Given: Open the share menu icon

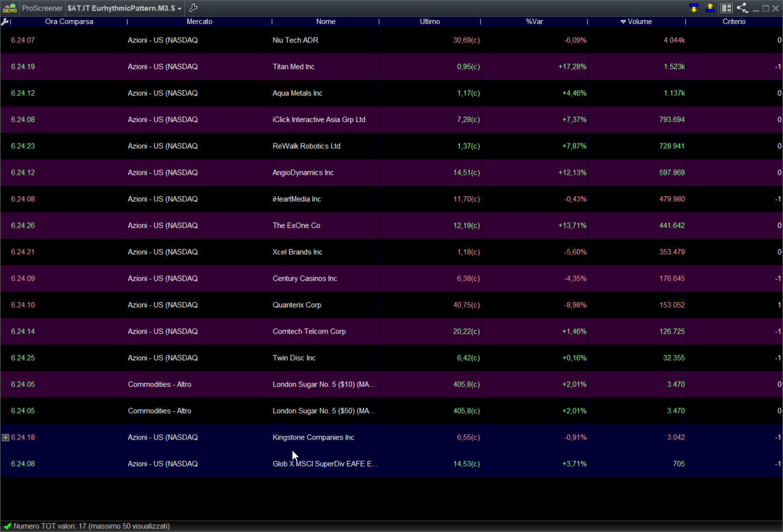Looking at the screenshot, I should tap(742, 8).
